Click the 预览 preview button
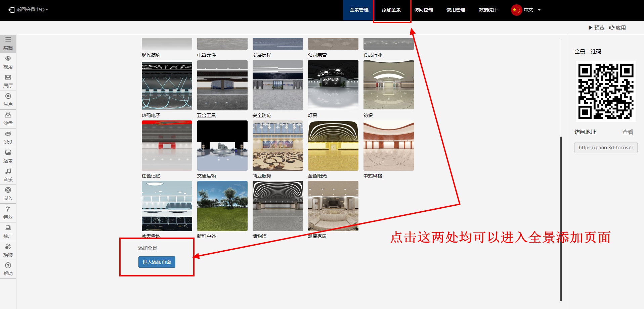This screenshot has width=644, height=309. click(x=596, y=28)
